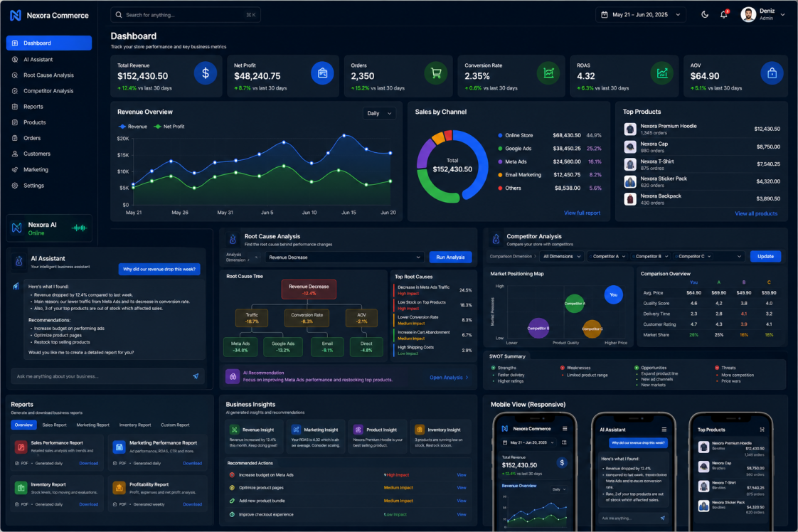This screenshot has height=532, width=798.
Task: Click the AOV shopping bag icon
Action: (x=772, y=73)
